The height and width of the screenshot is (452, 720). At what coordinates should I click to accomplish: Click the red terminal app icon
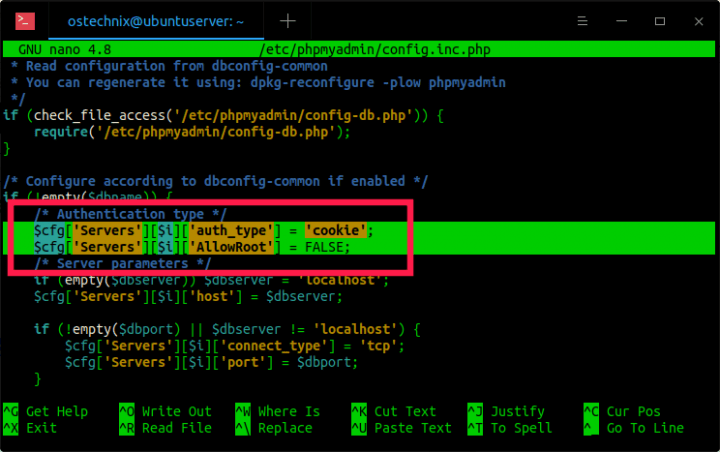pyautogui.click(x=27, y=21)
